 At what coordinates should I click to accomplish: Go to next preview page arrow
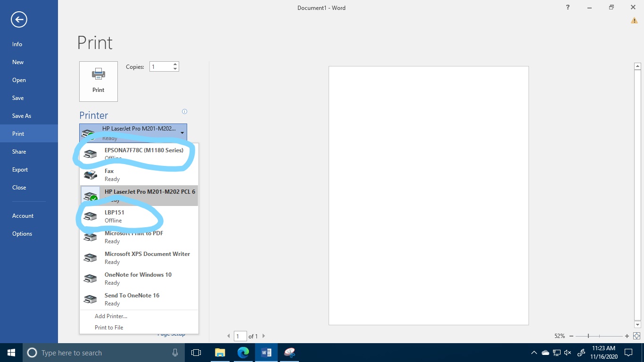(x=264, y=336)
